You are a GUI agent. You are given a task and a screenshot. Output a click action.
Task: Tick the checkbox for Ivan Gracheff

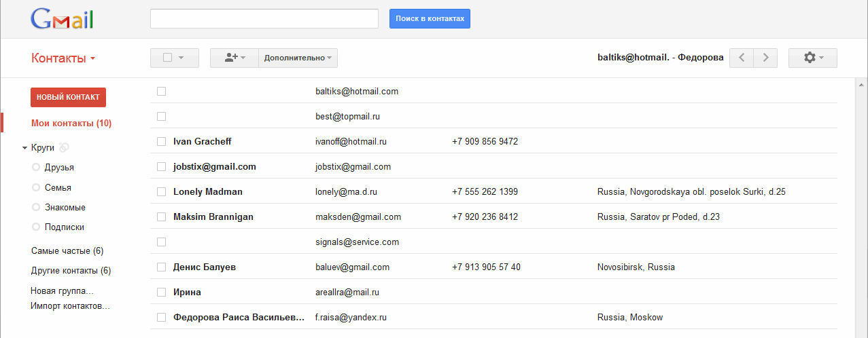[162, 142]
